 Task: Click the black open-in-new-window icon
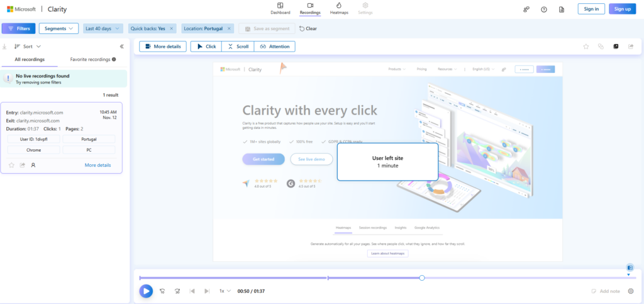click(x=616, y=47)
